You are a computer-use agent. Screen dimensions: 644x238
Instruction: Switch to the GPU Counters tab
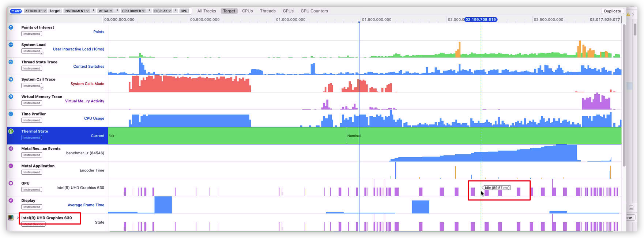pyautogui.click(x=314, y=11)
